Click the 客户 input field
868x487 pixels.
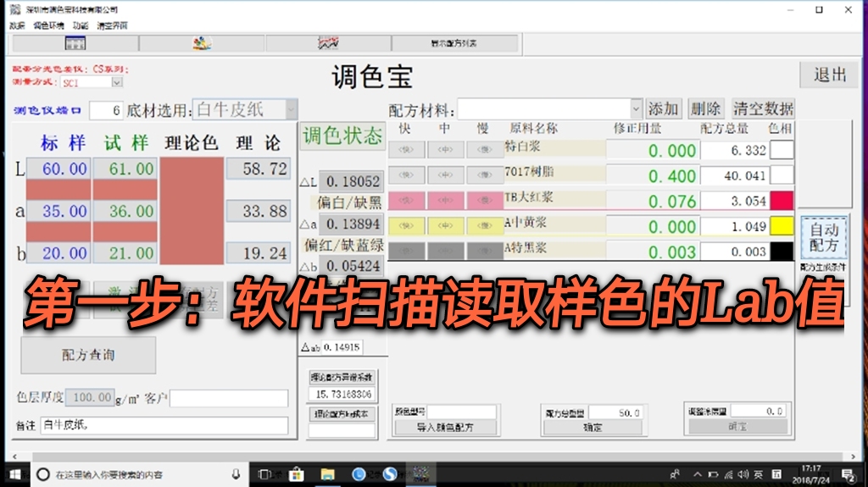coord(229,397)
